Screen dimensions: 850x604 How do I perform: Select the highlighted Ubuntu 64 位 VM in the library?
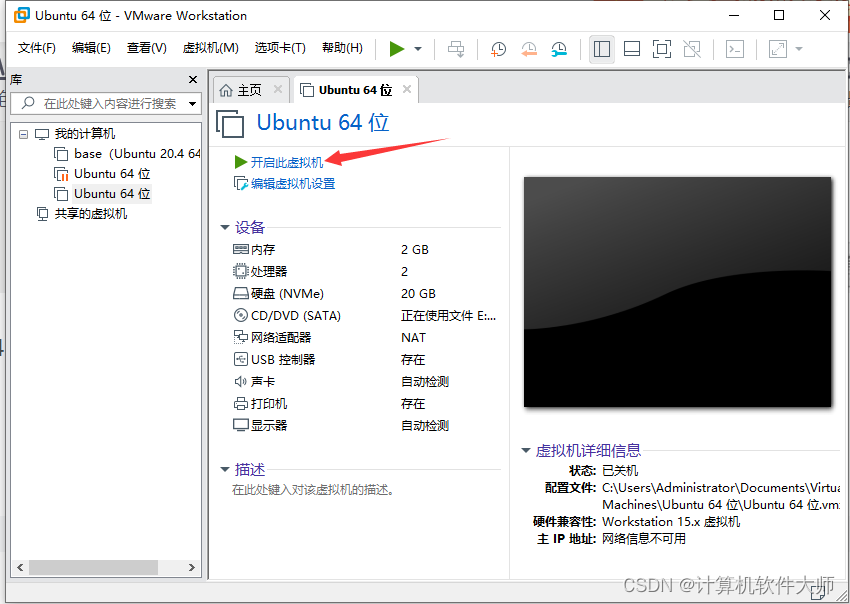point(112,194)
